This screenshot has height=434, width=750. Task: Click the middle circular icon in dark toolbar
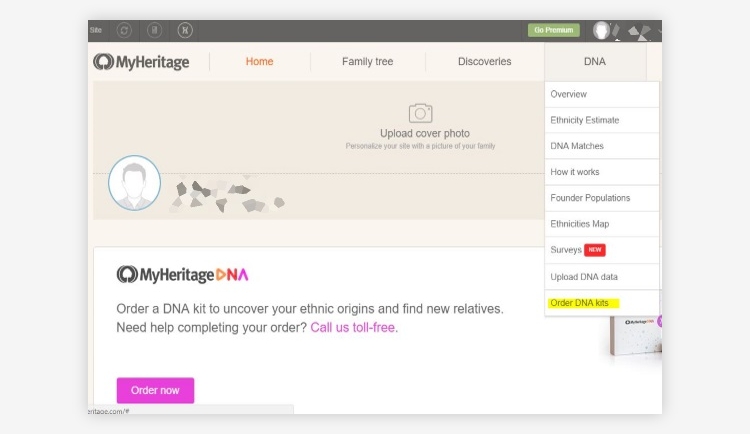pyautogui.click(x=154, y=31)
